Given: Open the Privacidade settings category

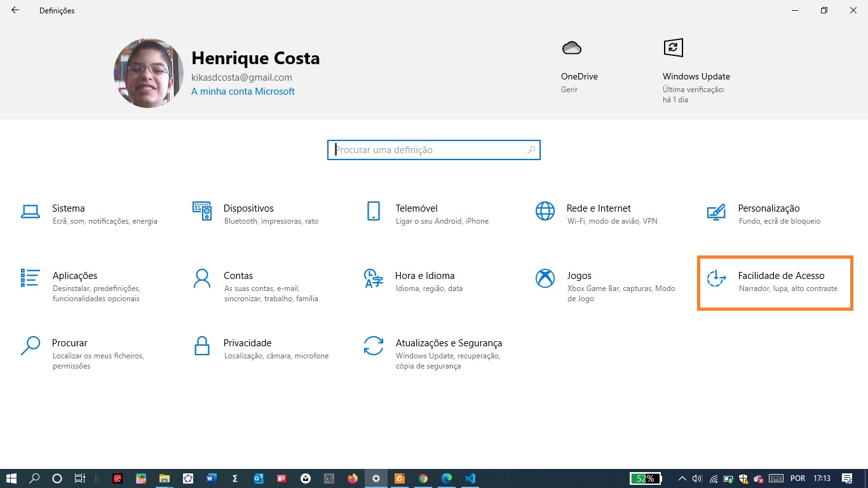Looking at the screenshot, I should (261, 349).
